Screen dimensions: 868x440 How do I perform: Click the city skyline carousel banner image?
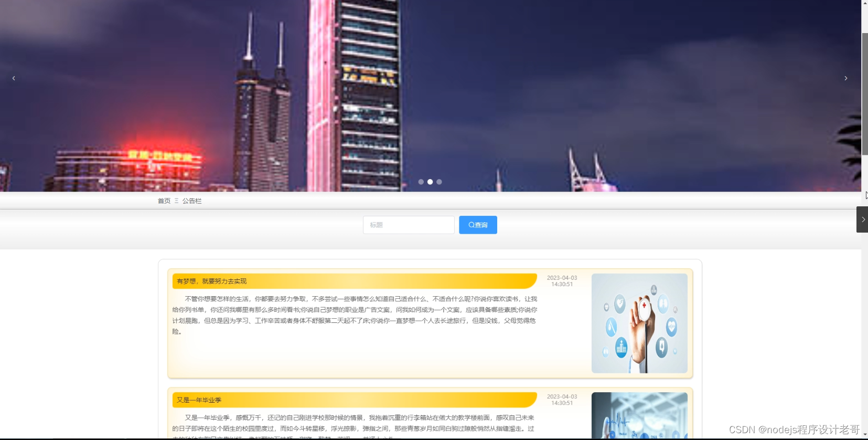pos(430,96)
